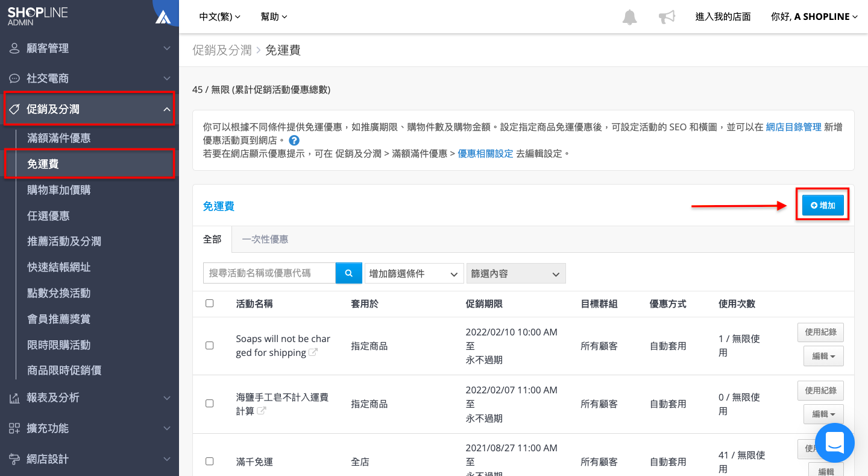Screen dimensions: 868x476
Task: Open 編輯 dropdown for Soaps promotion
Action: point(823,356)
